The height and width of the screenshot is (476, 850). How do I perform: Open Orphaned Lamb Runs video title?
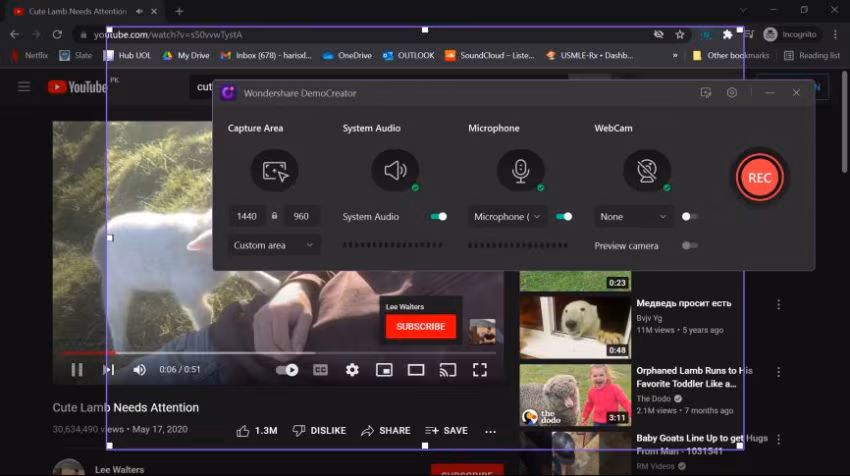pos(694,377)
